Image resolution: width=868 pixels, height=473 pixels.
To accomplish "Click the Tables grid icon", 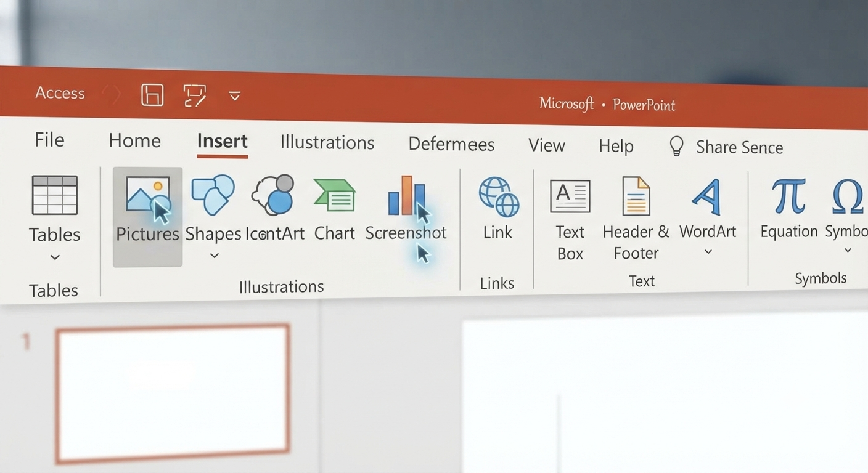I will (55, 195).
